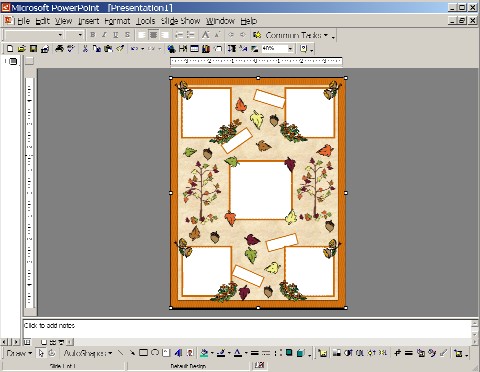Cut the selection with the scissors icon
This screenshot has height=372, width=480.
click(85, 49)
